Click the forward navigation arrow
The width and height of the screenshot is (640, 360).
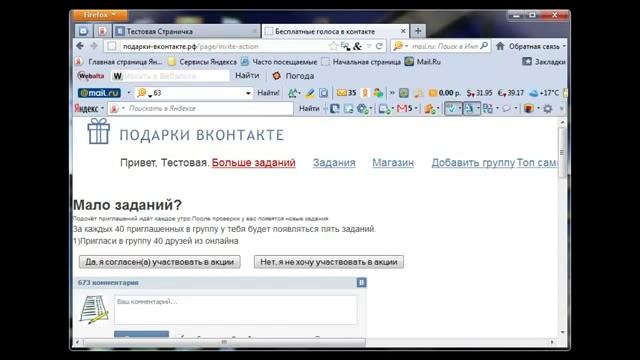(94, 46)
